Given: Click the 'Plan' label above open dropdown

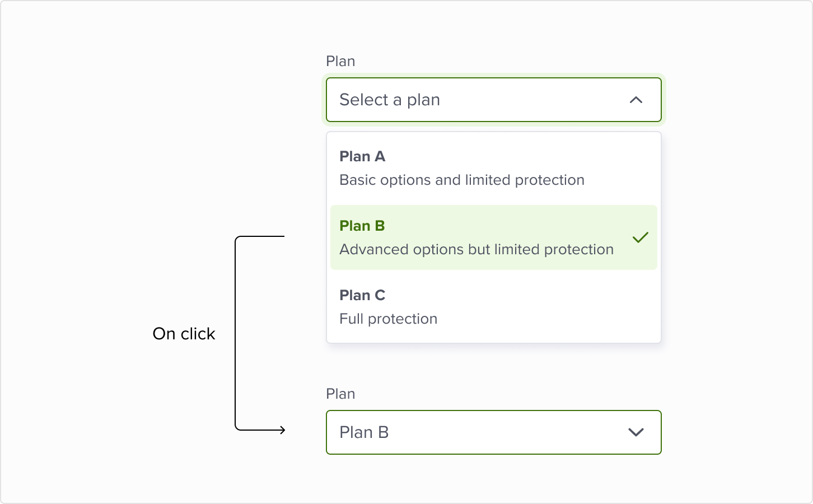Looking at the screenshot, I should [340, 61].
